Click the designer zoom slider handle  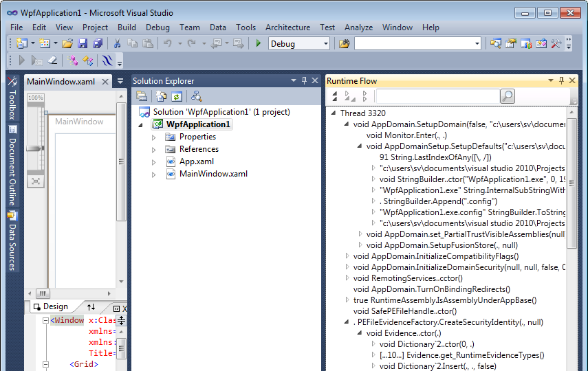[35, 148]
